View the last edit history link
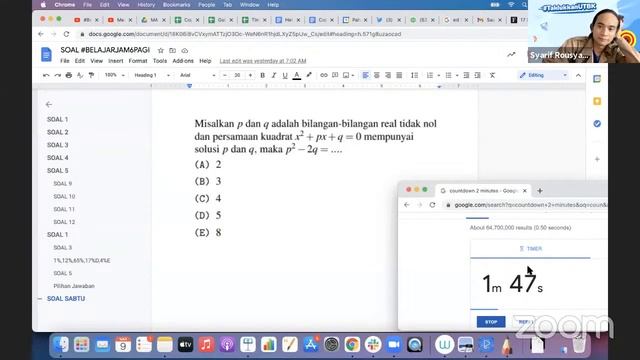The image size is (640, 360). [263, 61]
